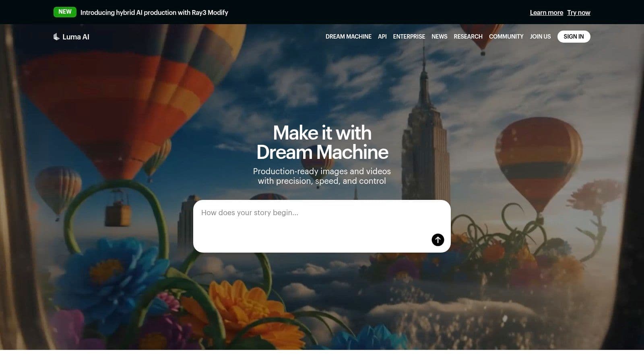The height and width of the screenshot is (362, 644).
Task: Visit the Community page
Action: [506, 37]
